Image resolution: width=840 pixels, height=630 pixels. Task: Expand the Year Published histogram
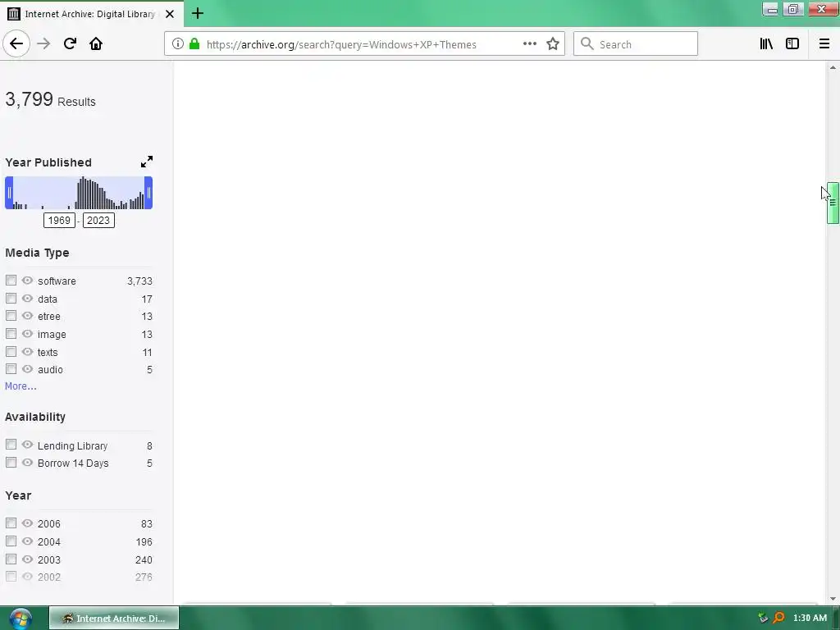tap(147, 162)
